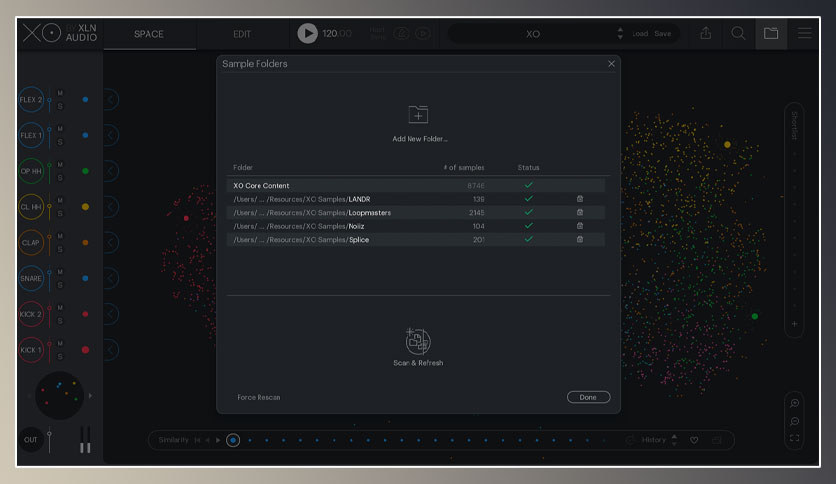Select the OP HH channel pad
The height and width of the screenshot is (484, 836).
pyautogui.click(x=31, y=171)
